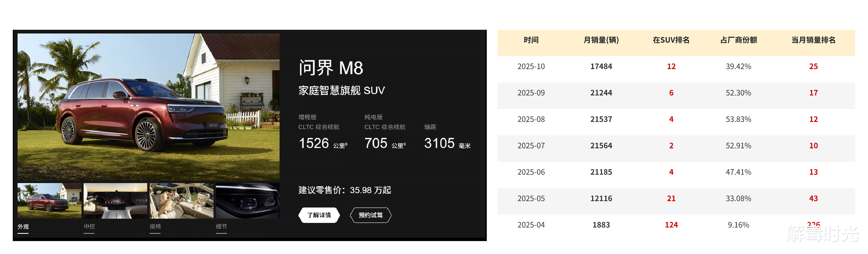Select the 外观 tab
Image resolution: width=868 pixels, height=254 pixels.
point(23,226)
